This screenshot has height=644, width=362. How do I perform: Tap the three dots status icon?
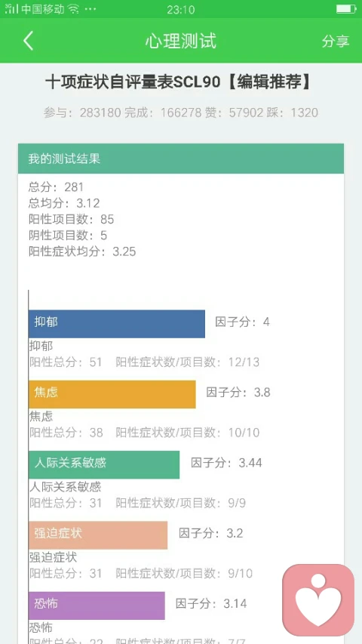click(90, 9)
